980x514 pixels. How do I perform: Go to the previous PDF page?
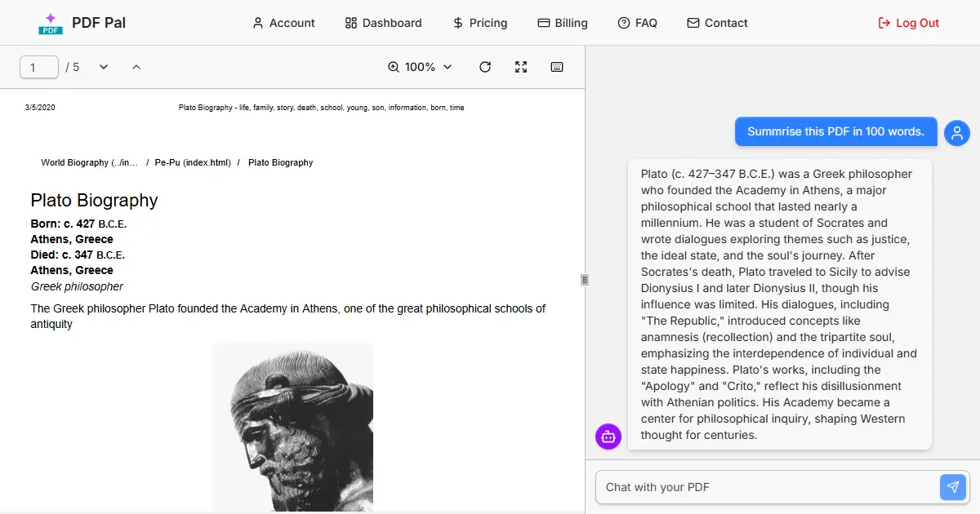136,67
